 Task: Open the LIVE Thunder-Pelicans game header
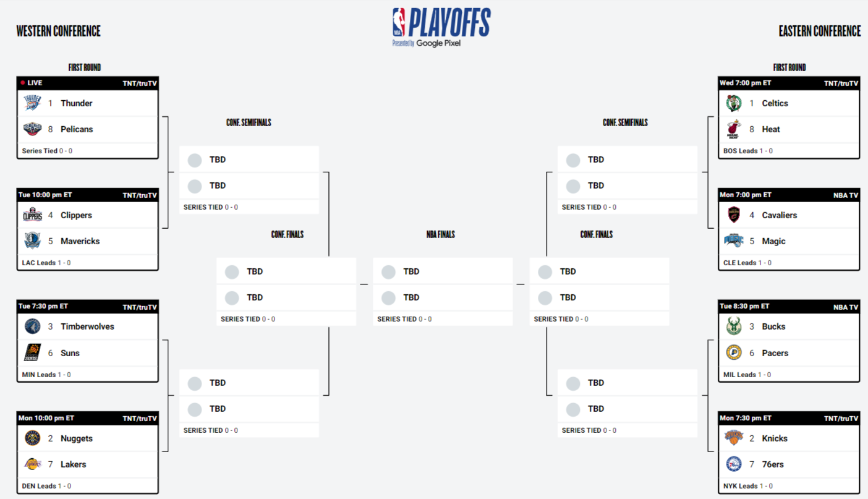click(88, 83)
